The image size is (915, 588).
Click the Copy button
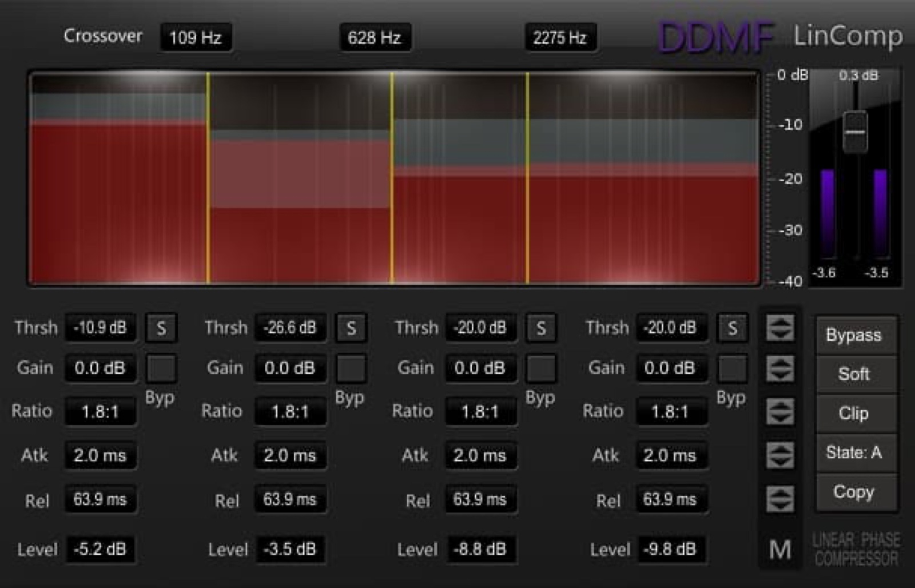coord(855,492)
